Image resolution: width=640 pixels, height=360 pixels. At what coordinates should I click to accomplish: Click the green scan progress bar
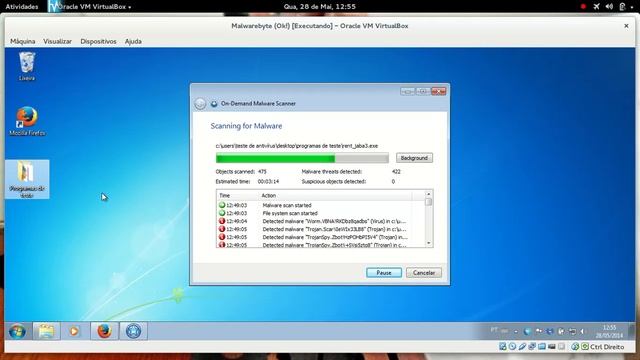point(302,158)
